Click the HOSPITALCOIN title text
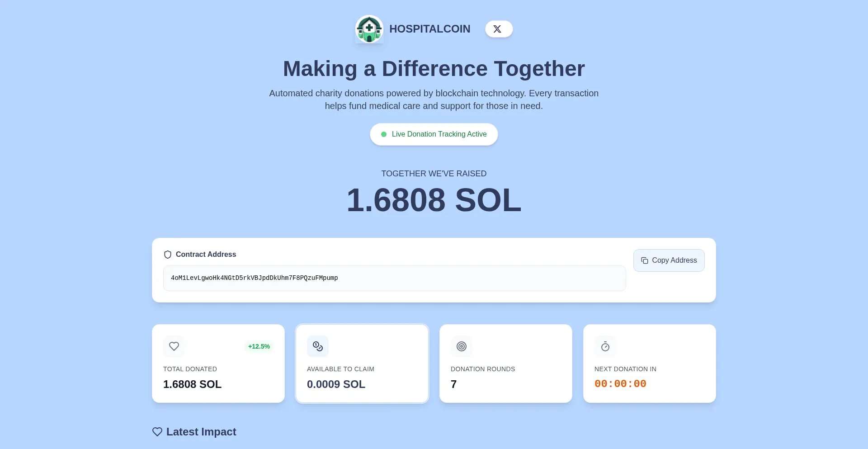Image resolution: width=868 pixels, height=449 pixels. 429,29
